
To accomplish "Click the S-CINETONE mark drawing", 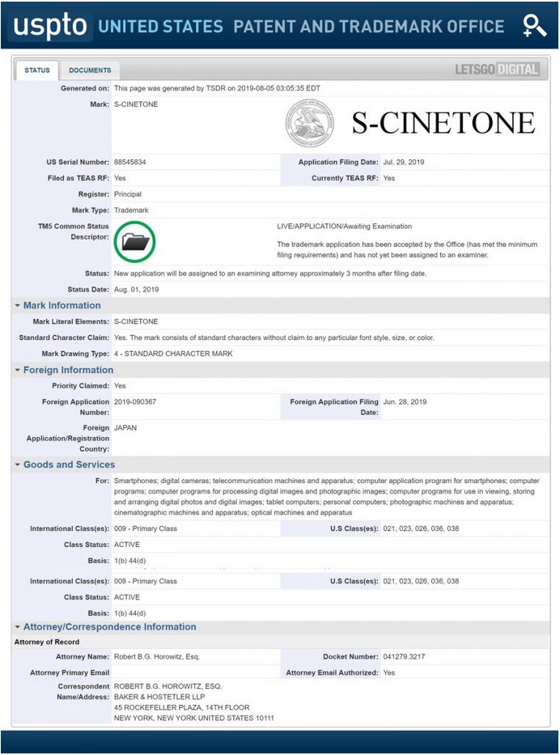I will coord(443,123).
